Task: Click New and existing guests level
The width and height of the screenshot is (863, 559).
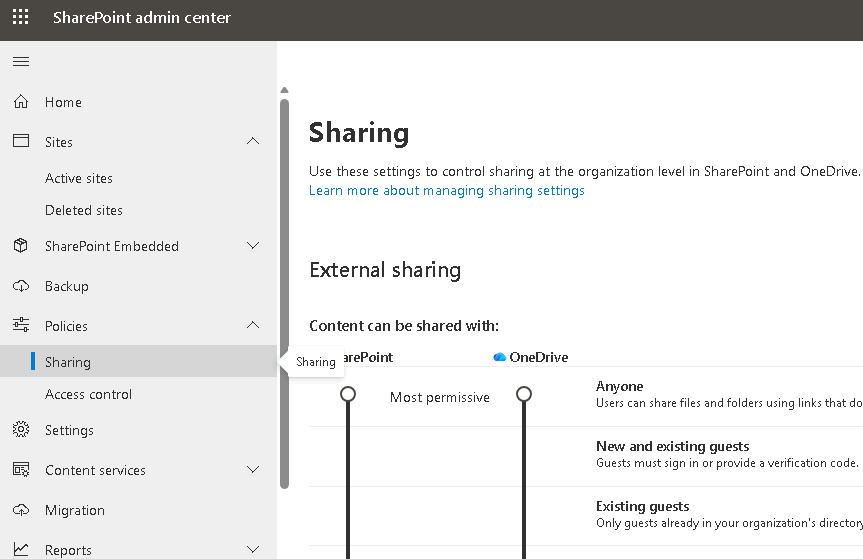Action: click(673, 446)
